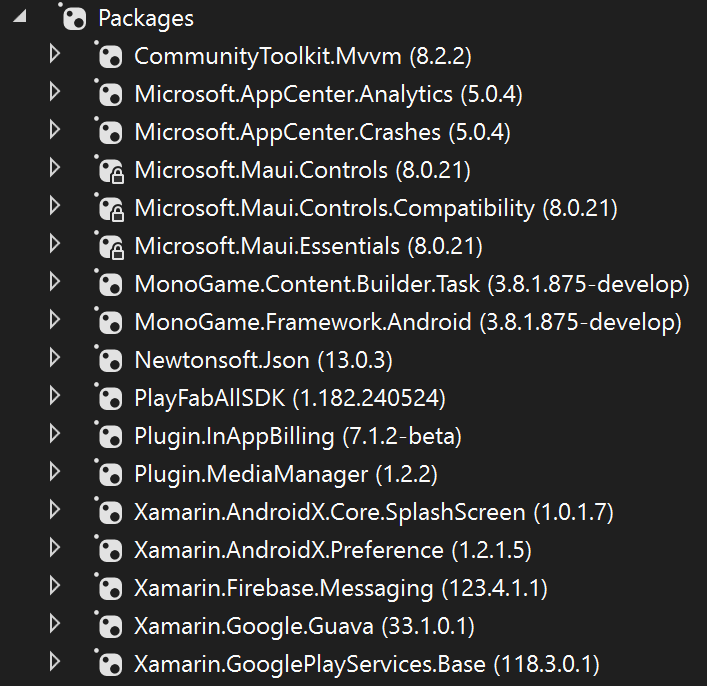This screenshot has width=707, height=686.
Task: Select Newtonsoft.Json (13.0.3) text
Action: 264,360
